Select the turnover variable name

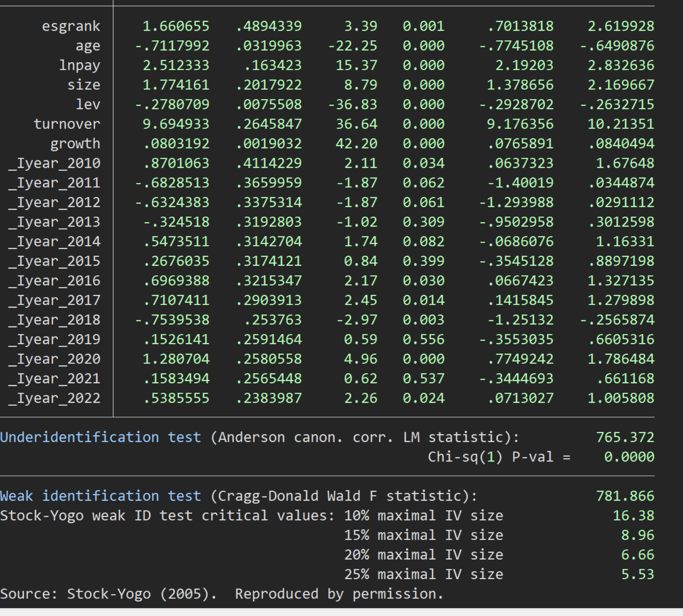tap(67, 124)
